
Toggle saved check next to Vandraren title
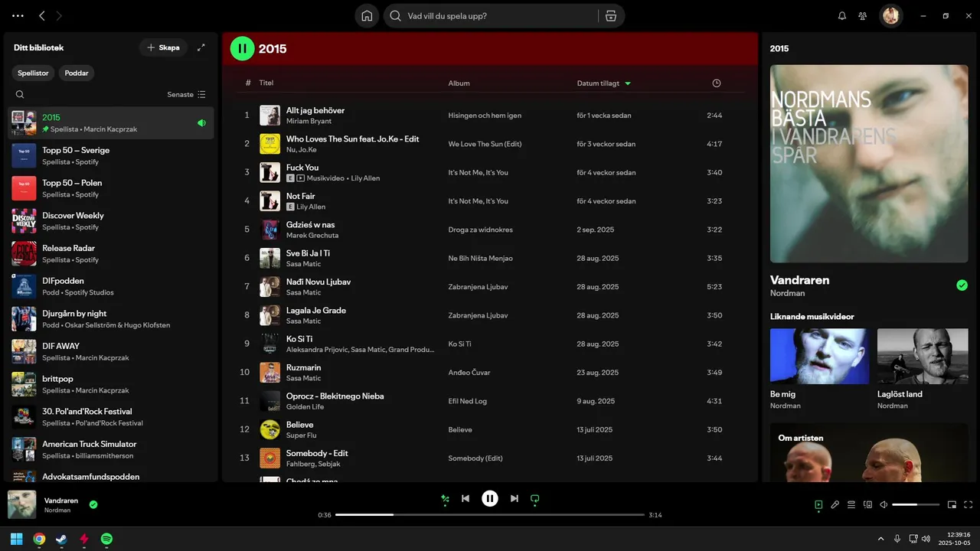(962, 285)
